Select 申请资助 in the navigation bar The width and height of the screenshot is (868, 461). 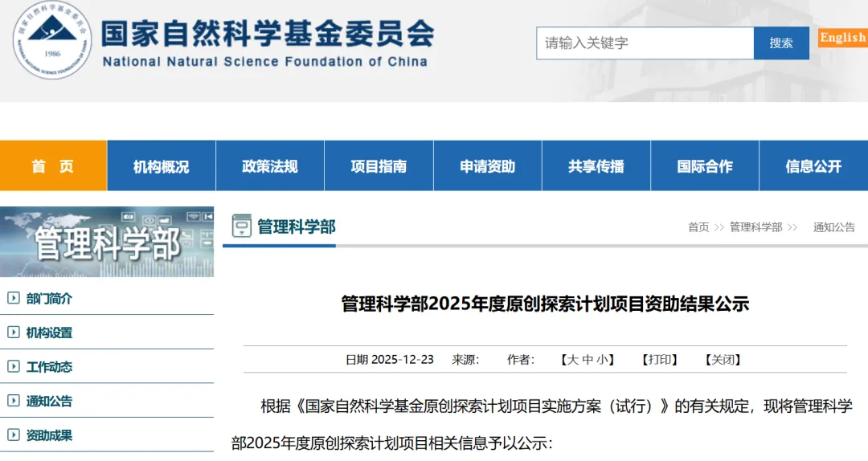click(x=487, y=166)
